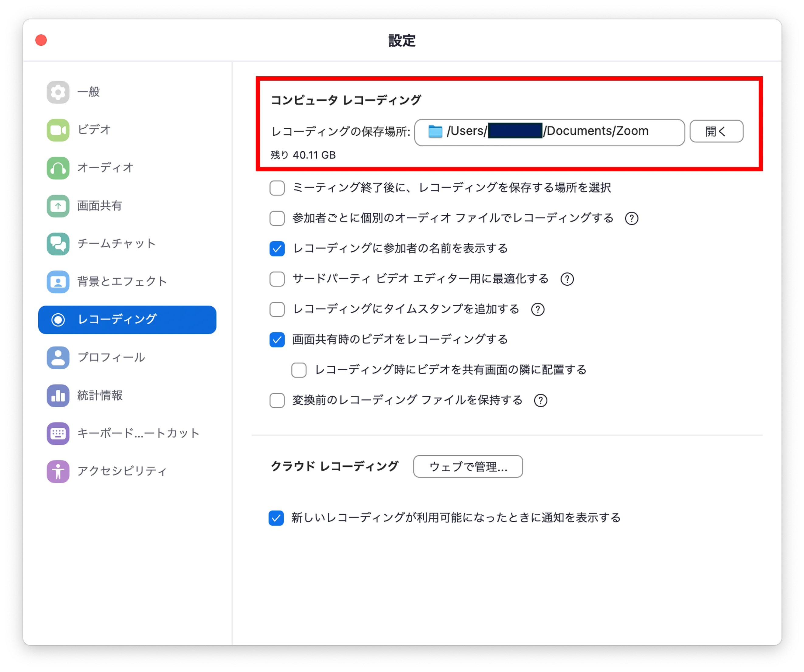Click the recording location path /Users/.../Documents/Zoom dropdown
The height and width of the screenshot is (672, 804).
tap(549, 132)
